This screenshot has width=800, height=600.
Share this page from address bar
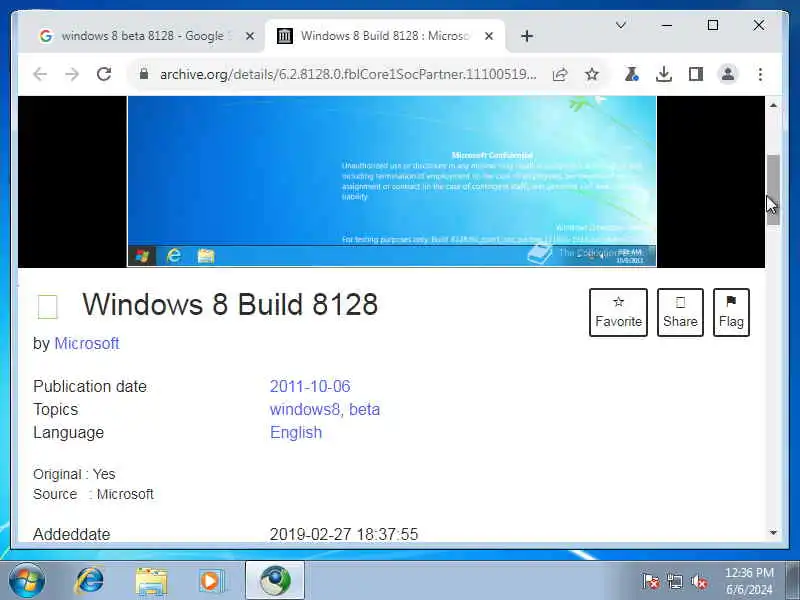pos(560,74)
